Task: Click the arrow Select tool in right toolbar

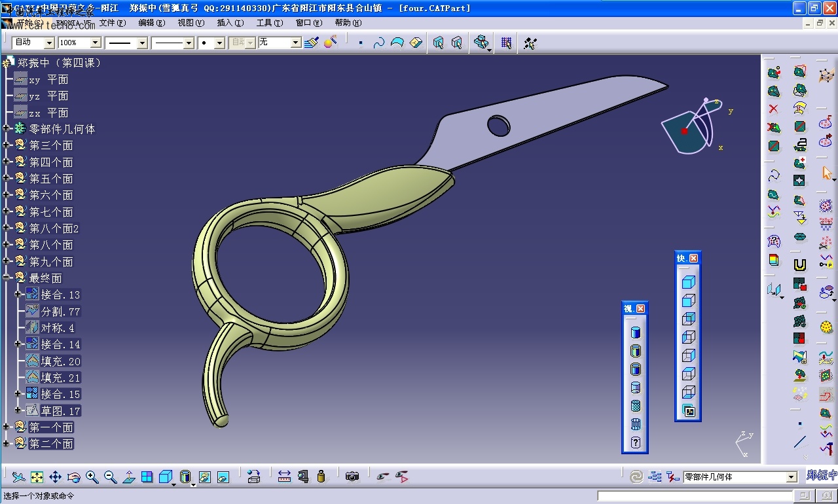Action: tap(827, 173)
